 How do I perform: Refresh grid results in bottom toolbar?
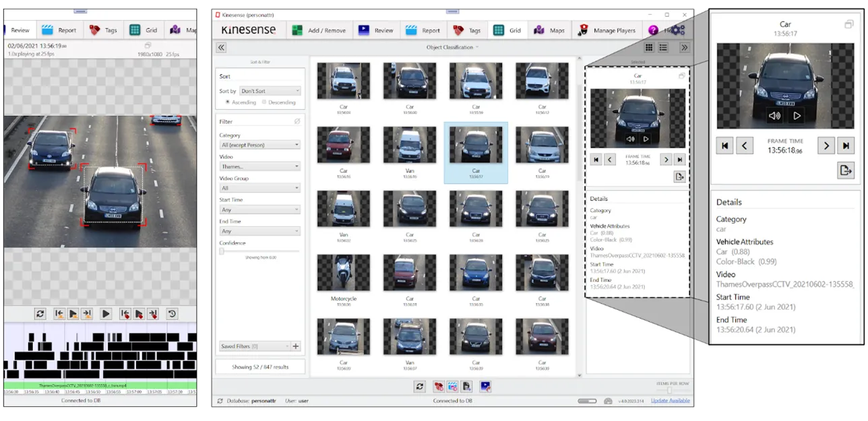[x=420, y=387]
